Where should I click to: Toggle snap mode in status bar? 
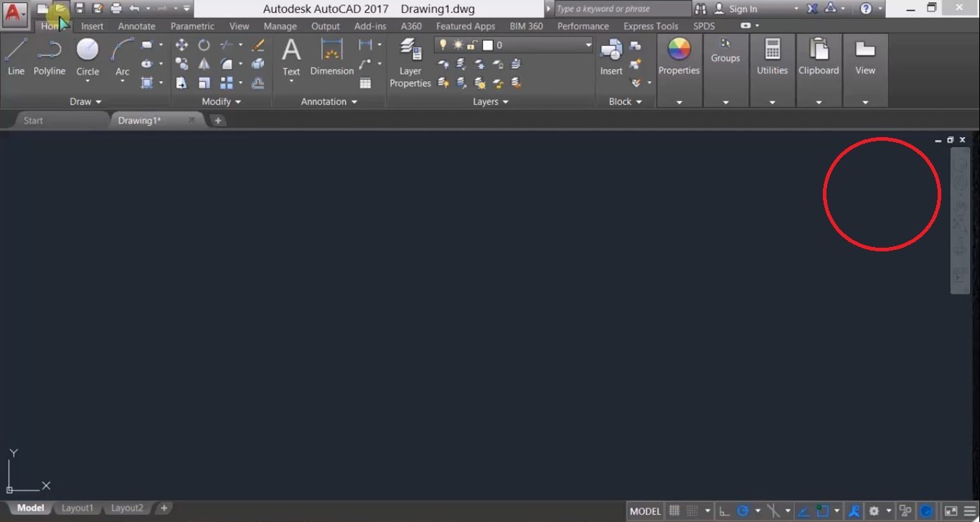pyautogui.click(x=692, y=511)
